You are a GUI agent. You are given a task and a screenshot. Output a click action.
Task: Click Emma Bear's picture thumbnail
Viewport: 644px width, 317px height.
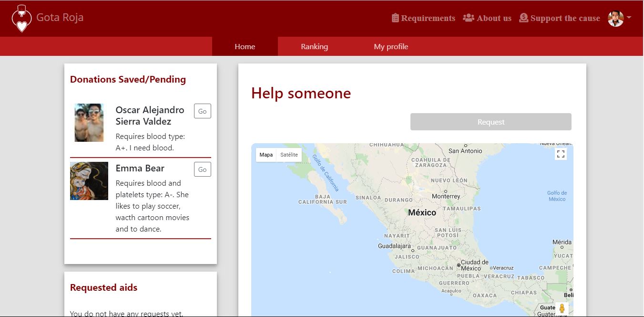[89, 181]
